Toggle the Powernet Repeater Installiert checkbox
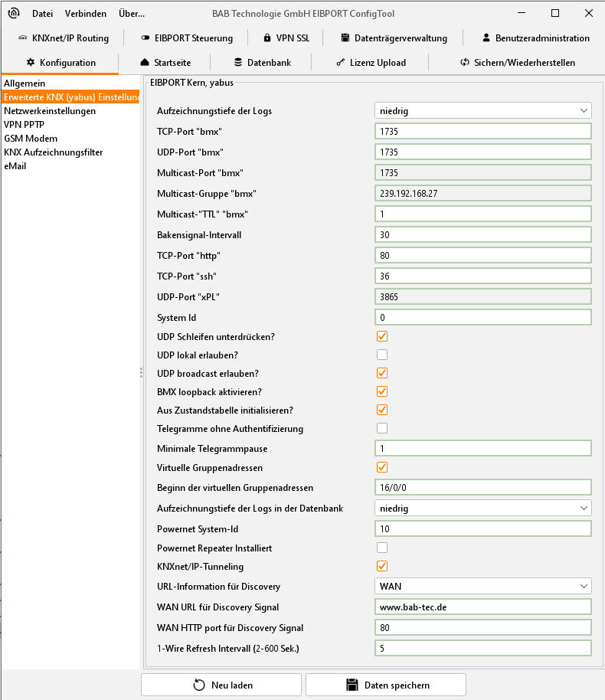This screenshot has width=605, height=700. click(381, 548)
